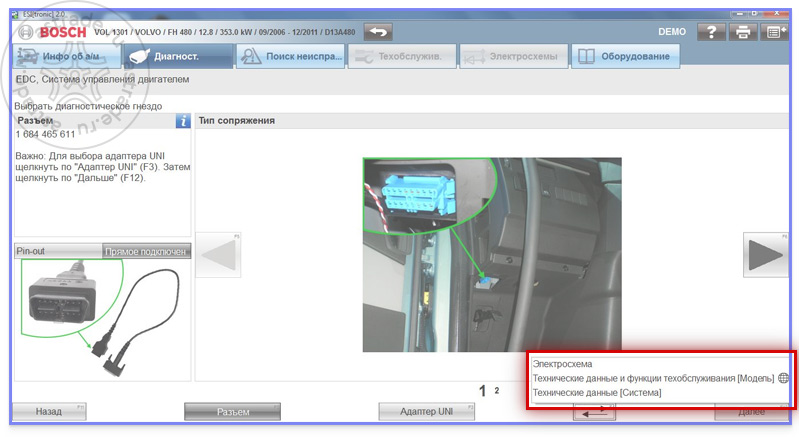Select page 1 indicator
Screen dimensions: 799x437
click(482, 391)
